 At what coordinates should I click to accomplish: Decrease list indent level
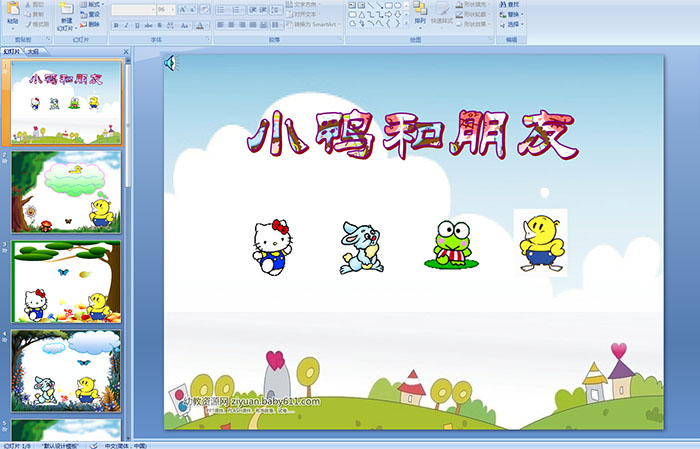pos(253,9)
